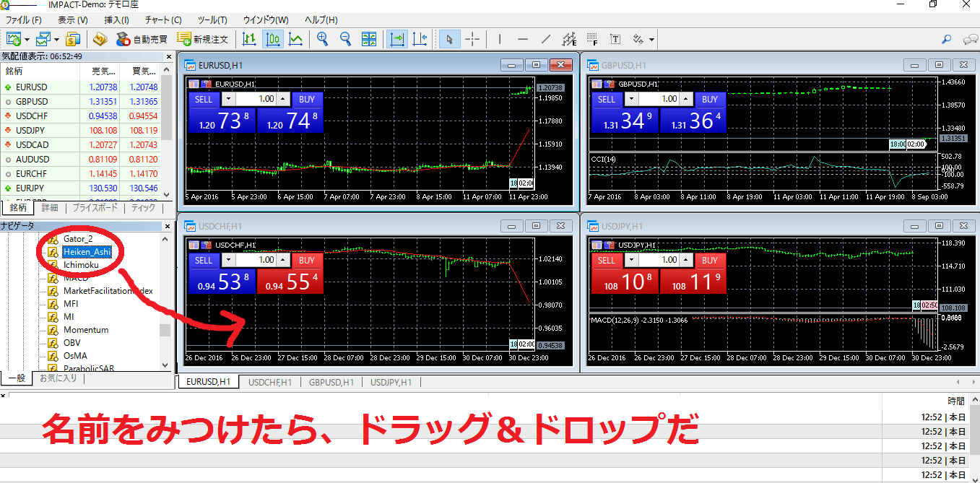Expand the profiles dropdown arrow
This screenshot has width=980, height=483.
click(56, 39)
